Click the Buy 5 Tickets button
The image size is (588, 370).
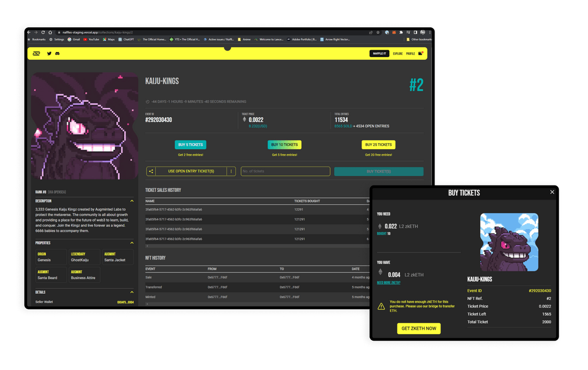[x=191, y=145]
